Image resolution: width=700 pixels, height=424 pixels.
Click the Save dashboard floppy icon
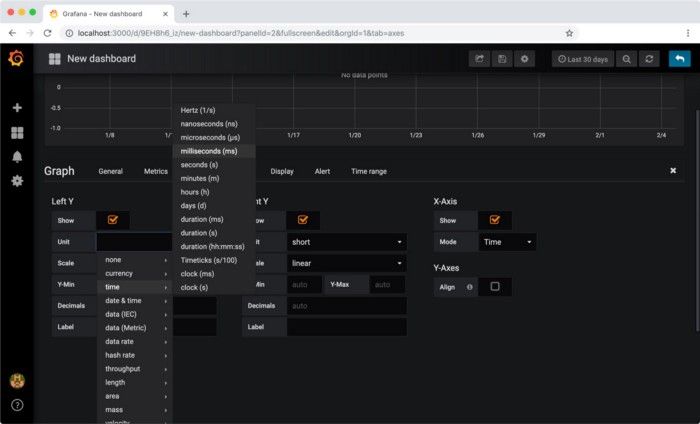click(x=502, y=59)
